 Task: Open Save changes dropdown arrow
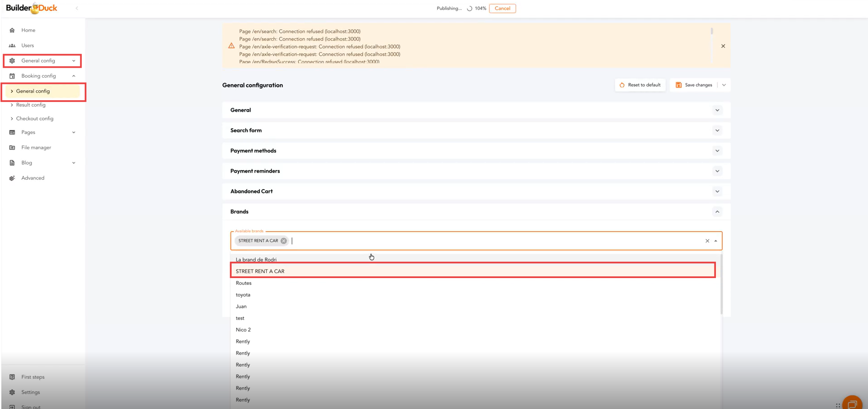[724, 85]
